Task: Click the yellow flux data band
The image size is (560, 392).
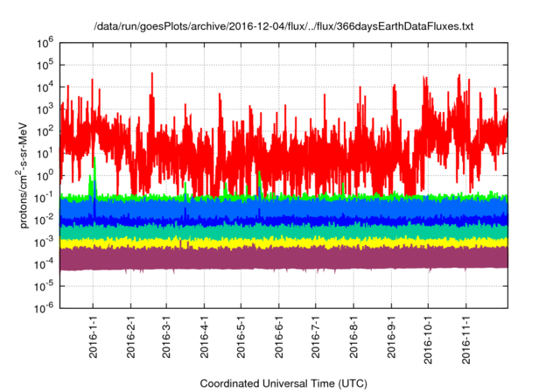Action: tap(283, 243)
